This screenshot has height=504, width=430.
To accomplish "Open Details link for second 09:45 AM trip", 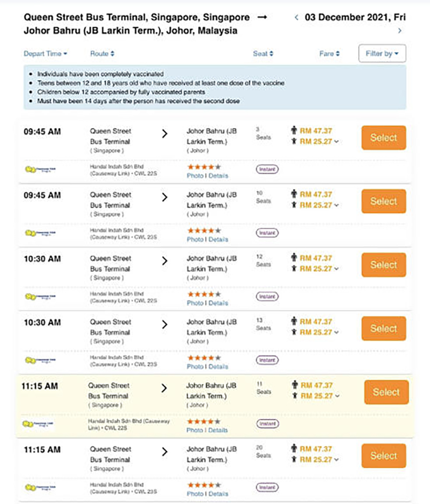I will 218,239.
